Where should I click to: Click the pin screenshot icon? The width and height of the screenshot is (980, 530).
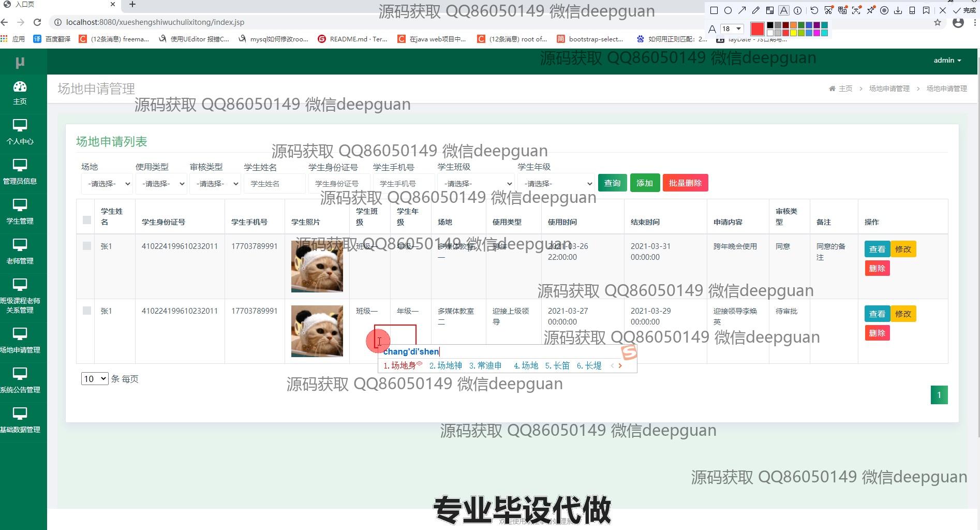(871, 10)
